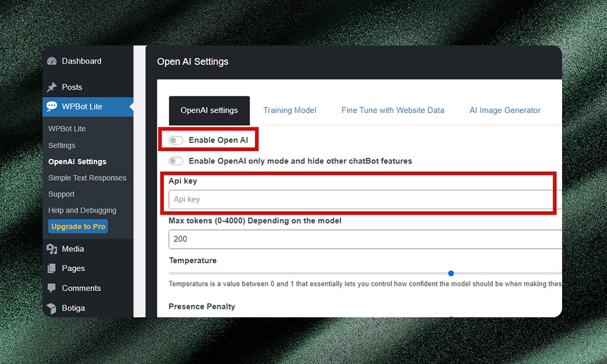The width and height of the screenshot is (607, 364).
Task: Click the Max tokens input field
Action: pyautogui.click(x=364, y=239)
